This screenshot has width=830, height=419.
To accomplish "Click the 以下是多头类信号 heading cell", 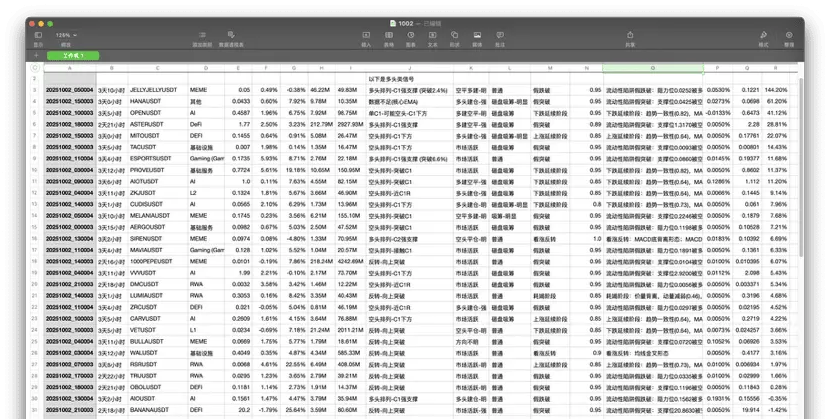I will [x=410, y=79].
